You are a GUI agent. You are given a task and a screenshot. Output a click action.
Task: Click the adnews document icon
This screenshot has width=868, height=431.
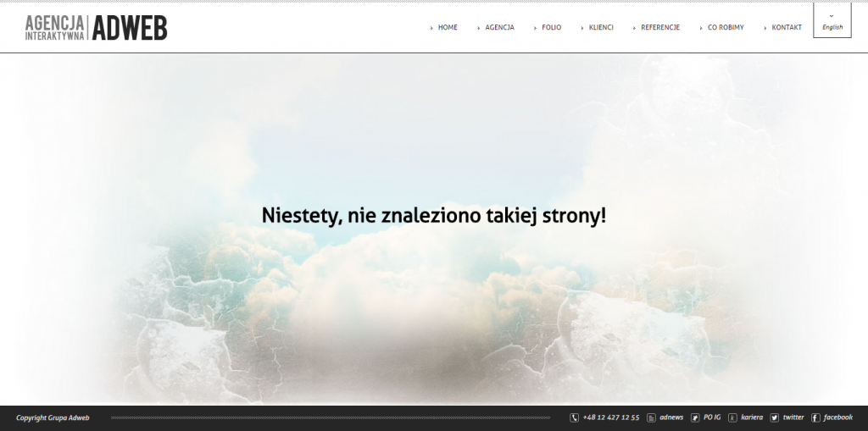pos(651,417)
